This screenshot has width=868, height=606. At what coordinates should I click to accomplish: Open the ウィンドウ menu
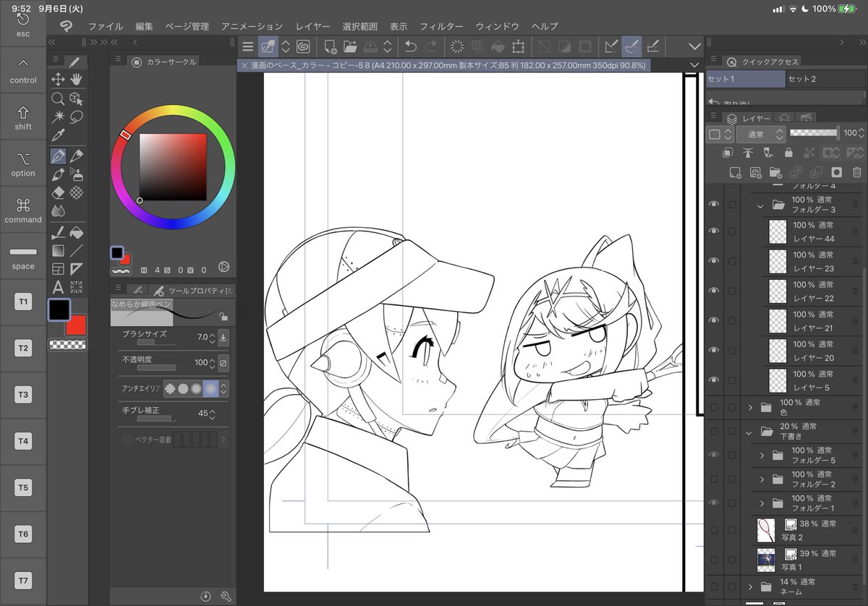pyautogui.click(x=497, y=26)
